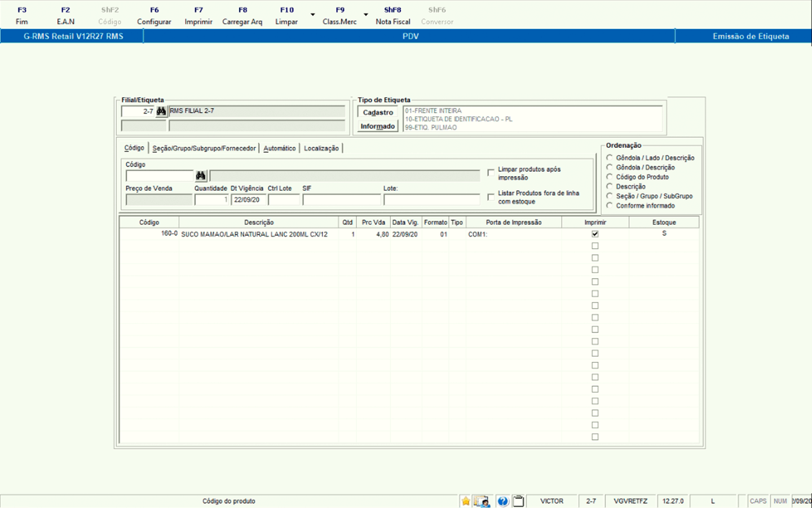Screen dimensions: 812x508
Task: Select 'Código do Produto' ordering option
Action: [610, 177]
